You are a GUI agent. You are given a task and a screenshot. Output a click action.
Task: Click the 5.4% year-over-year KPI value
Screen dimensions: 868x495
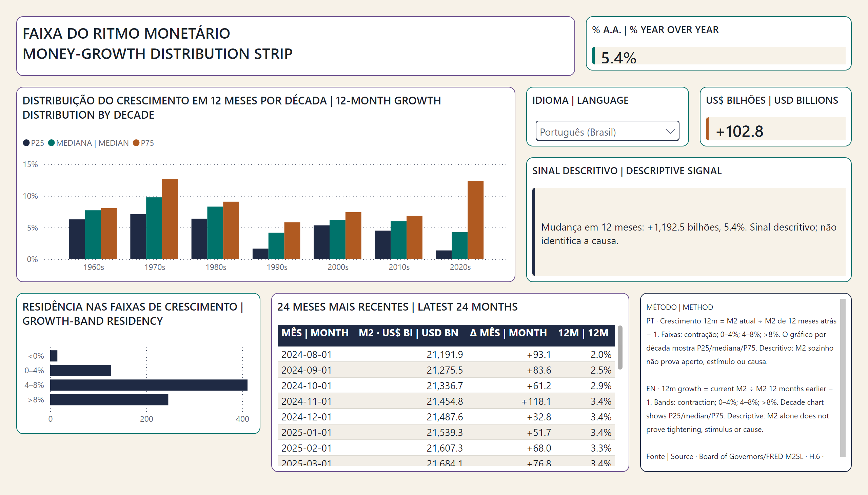point(618,57)
